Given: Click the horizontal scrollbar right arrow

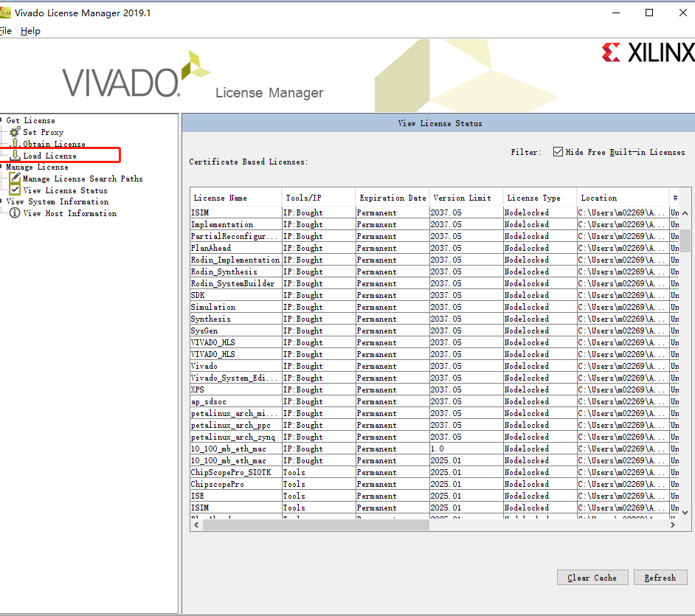Looking at the screenshot, I should 673,525.
